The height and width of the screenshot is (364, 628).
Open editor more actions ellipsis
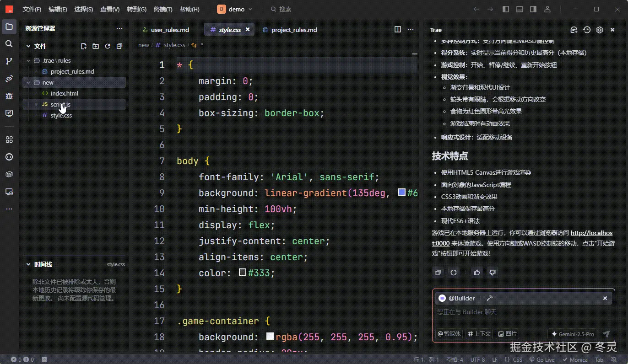click(410, 29)
